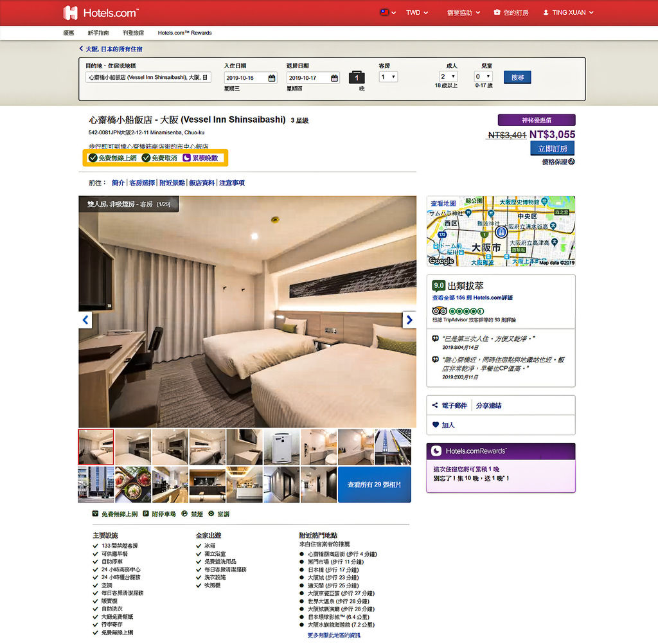Click the 累積晚數 moon icon
This screenshot has height=644, width=658.
[x=186, y=158]
